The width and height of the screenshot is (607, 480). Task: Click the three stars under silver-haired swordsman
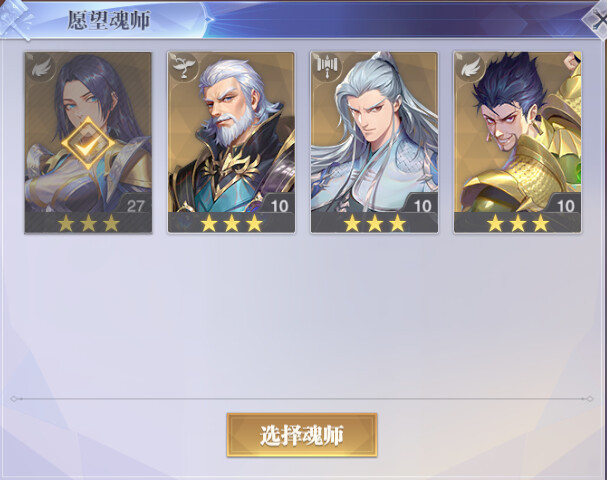(375, 224)
